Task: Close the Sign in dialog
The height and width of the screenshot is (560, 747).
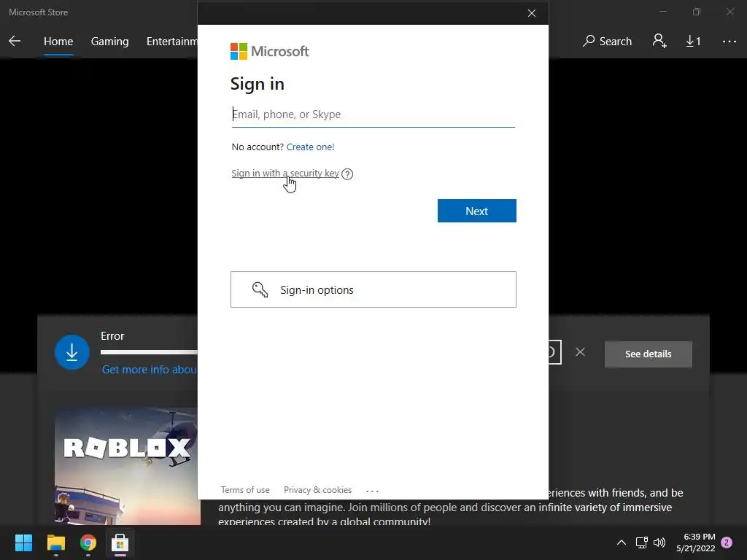Action: click(532, 13)
